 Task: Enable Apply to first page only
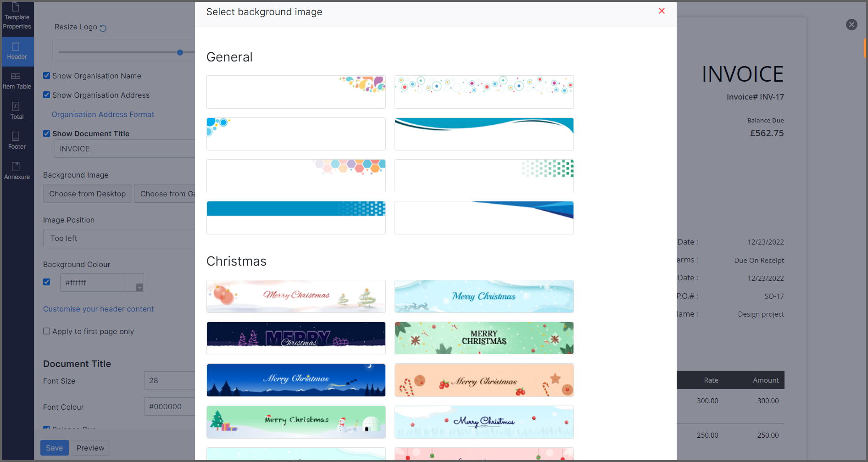click(46, 331)
